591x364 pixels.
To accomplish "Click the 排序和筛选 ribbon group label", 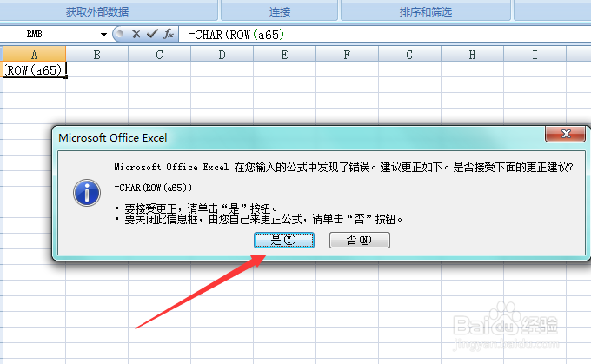I will tap(426, 11).
